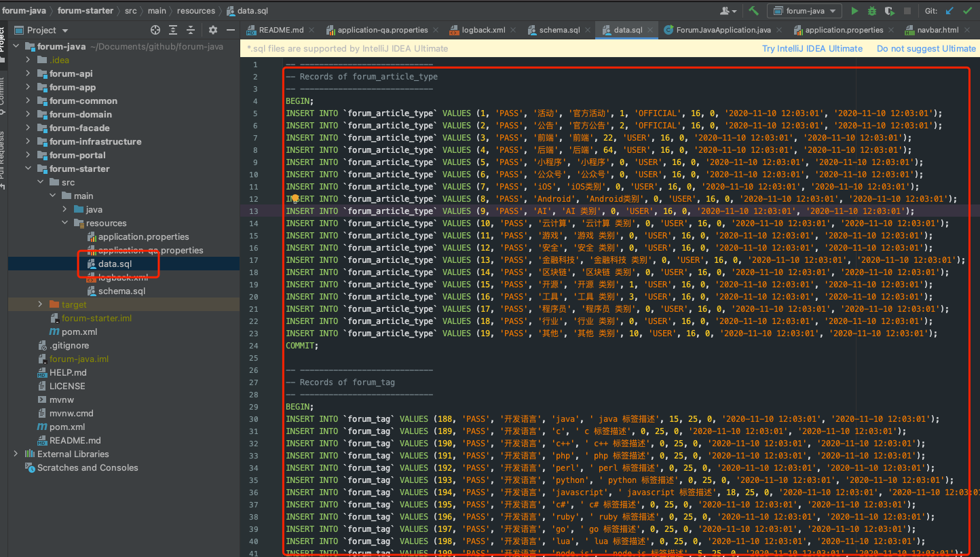Click the Run with Coverage shield icon
980x557 pixels.
(890, 11)
